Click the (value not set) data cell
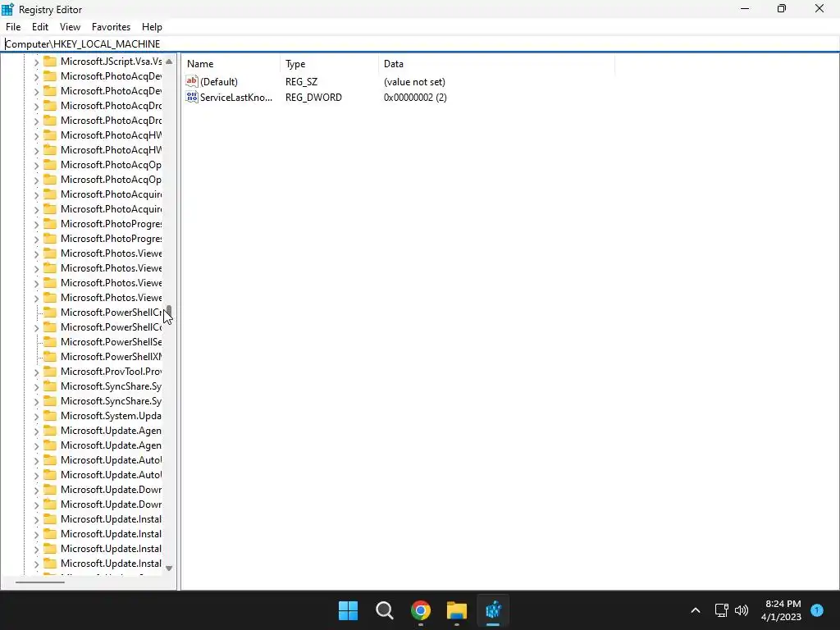840x630 pixels. (x=414, y=82)
